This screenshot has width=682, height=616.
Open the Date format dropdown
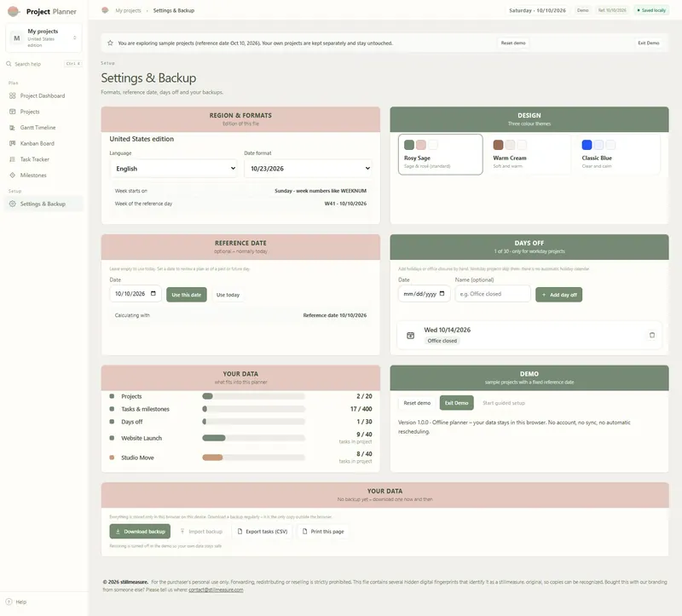click(x=309, y=168)
